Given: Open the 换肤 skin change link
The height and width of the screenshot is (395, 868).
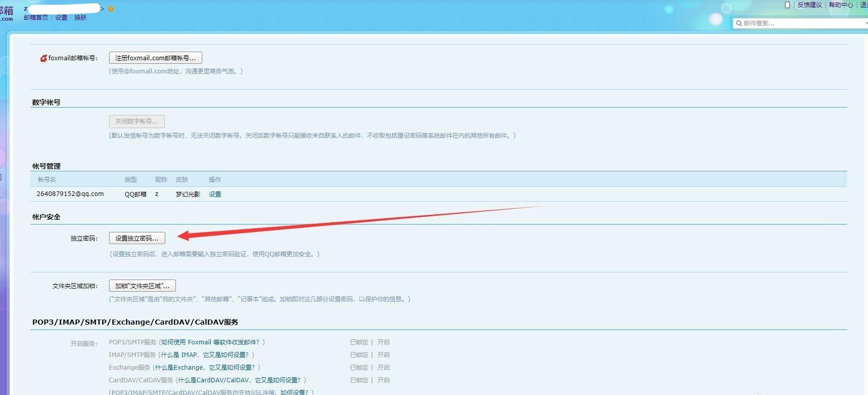Looking at the screenshot, I should tap(81, 17).
